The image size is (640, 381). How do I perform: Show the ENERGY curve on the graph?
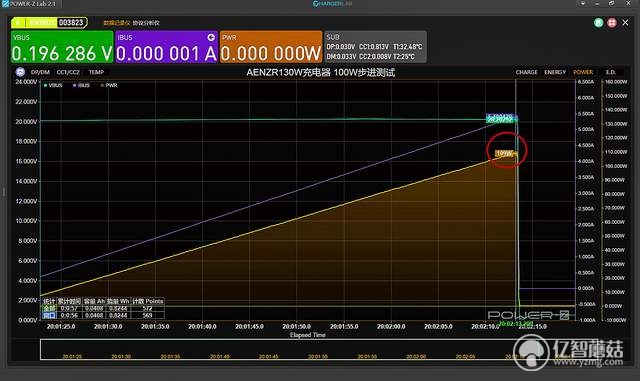point(555,72)
